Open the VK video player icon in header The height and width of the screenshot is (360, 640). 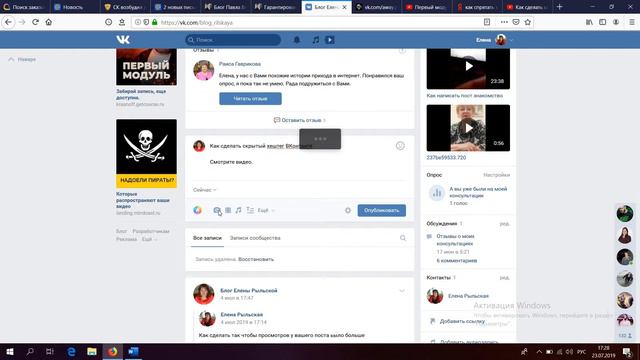coord(330,40)
